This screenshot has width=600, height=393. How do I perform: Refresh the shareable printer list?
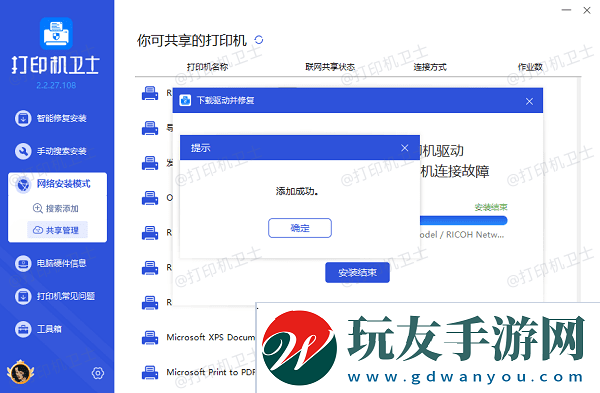pyautogui.click(x=259, y=40)
